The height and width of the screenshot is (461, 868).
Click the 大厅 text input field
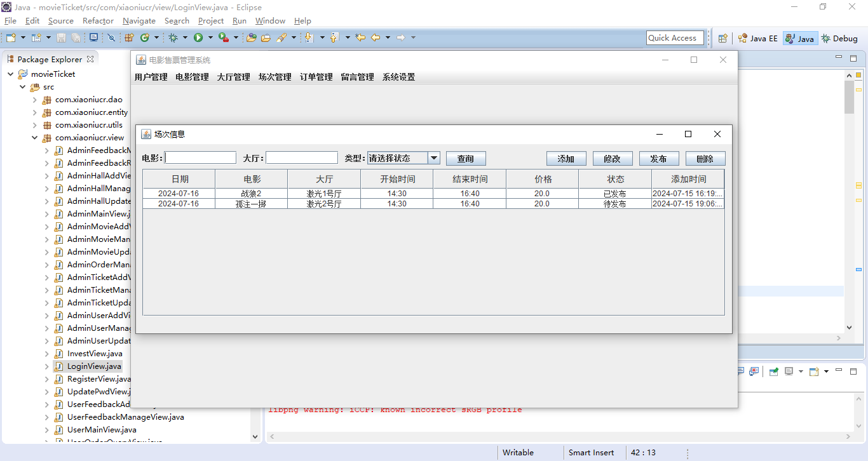coord(302,157)
